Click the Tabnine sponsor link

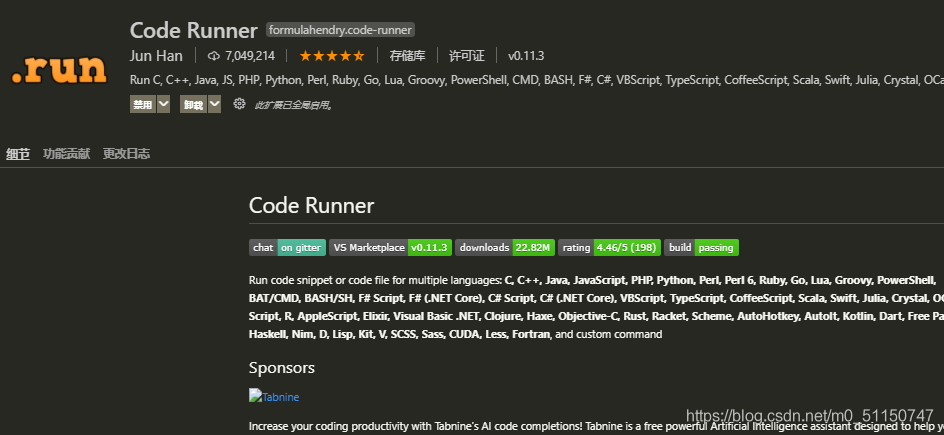pyautogui.click(x=281, y=397)
